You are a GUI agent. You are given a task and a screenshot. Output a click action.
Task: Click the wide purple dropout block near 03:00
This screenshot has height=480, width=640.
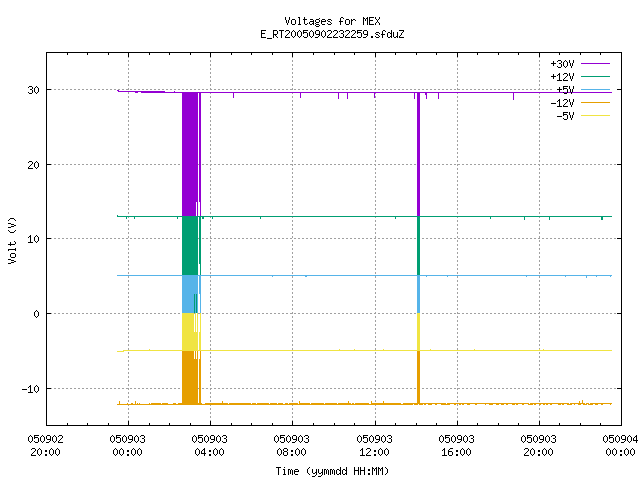190,154
